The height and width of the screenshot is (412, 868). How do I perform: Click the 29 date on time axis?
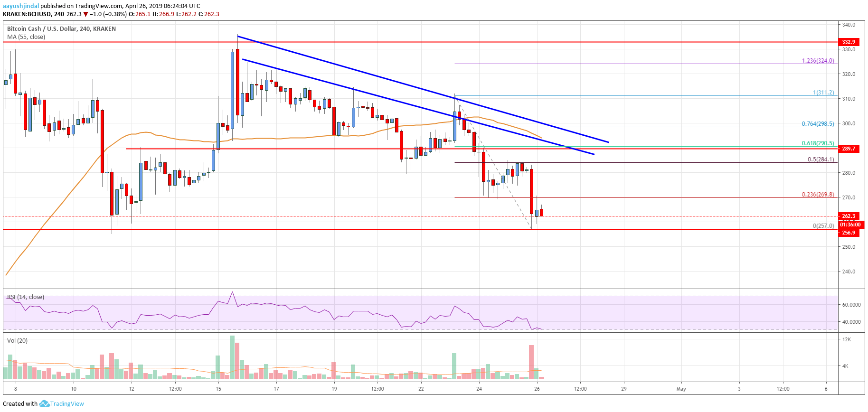click(x=624, y=389)
